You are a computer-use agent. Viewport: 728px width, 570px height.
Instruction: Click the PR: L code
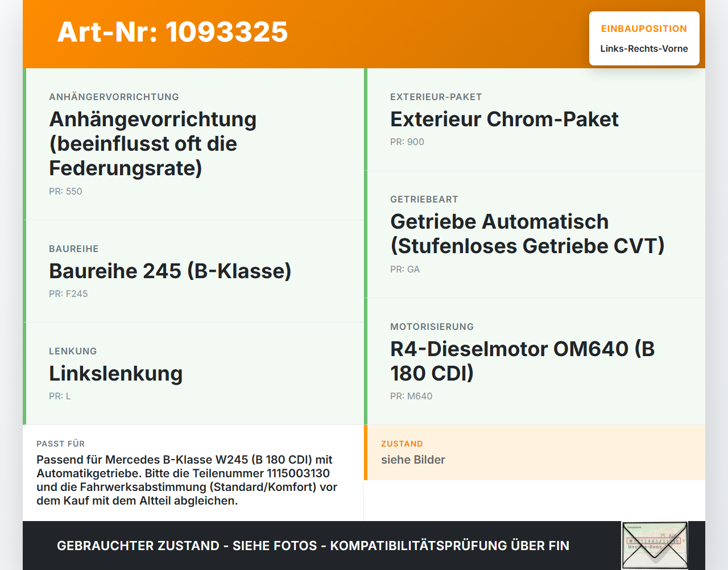(60, 396)
